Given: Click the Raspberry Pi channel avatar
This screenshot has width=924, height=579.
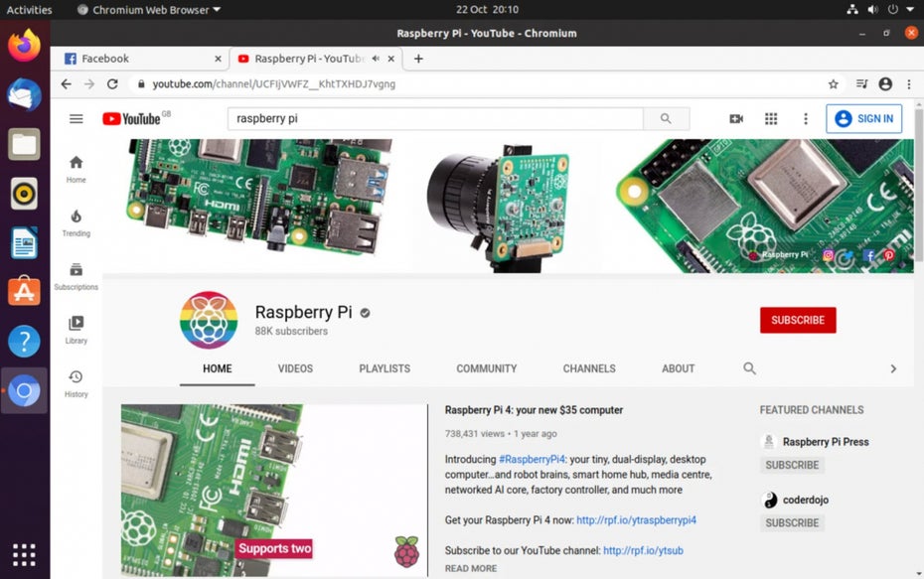Looking at the screenshot, I should click(x=209, y=320).
